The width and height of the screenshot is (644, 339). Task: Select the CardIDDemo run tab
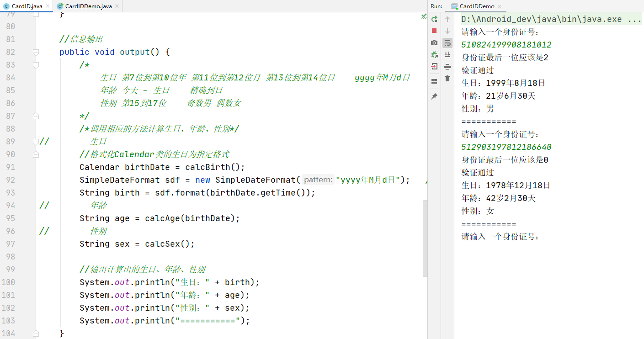476,6
